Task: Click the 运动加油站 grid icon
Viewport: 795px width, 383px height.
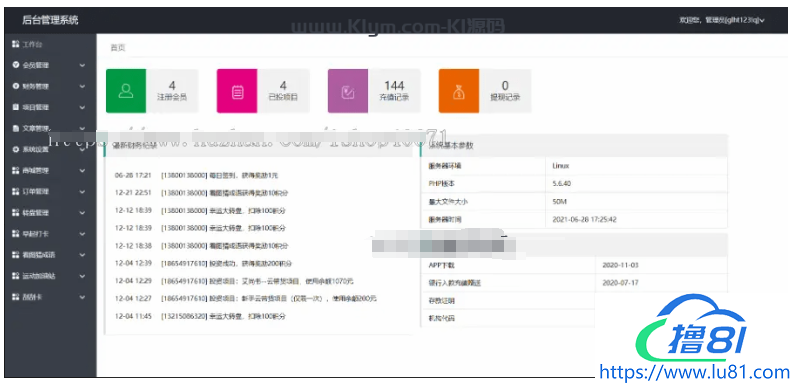Action: pos(16,276)
